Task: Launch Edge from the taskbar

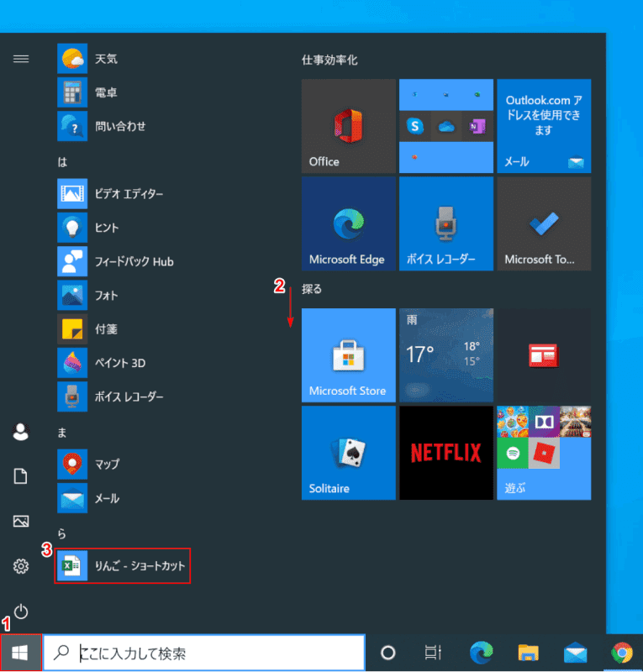Action: tap(482, 653)
